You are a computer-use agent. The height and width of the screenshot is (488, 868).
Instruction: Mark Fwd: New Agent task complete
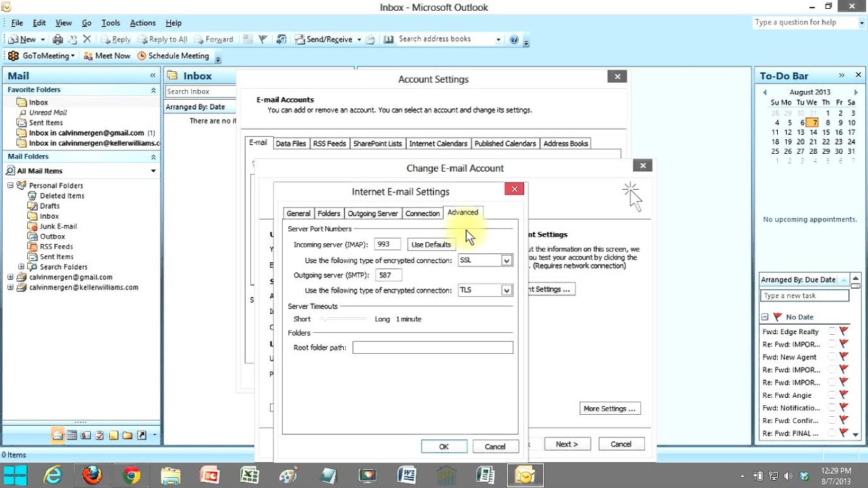[x=832, y=357]
